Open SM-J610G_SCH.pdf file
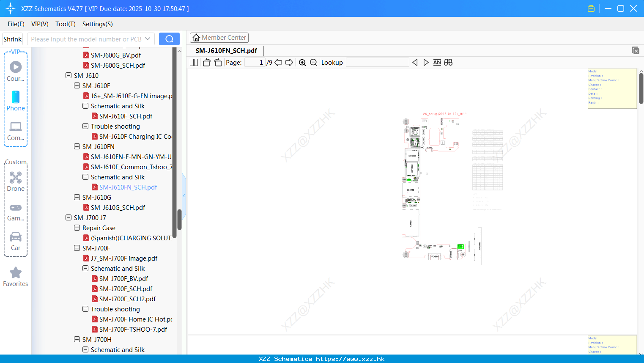644x363 pixels. [118, 207]
